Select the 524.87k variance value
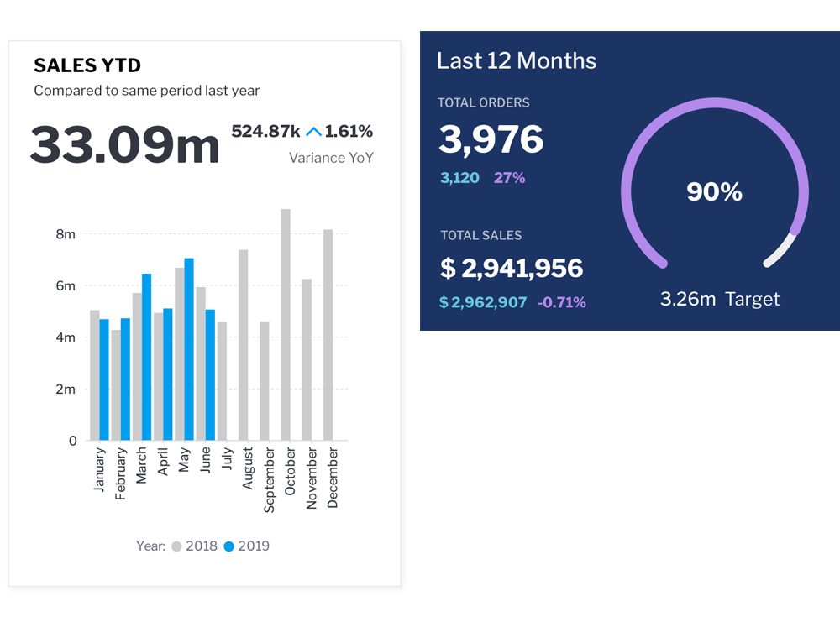 265,132
